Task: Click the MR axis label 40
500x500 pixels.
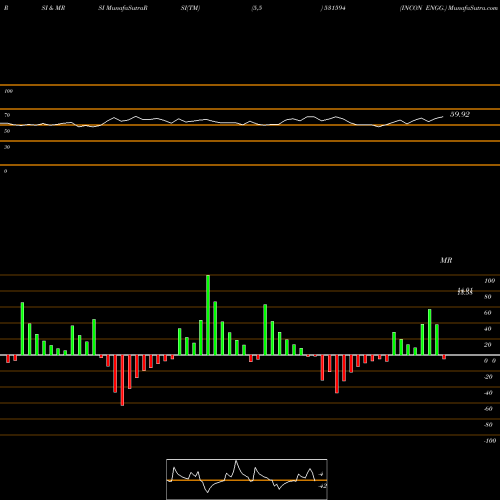Action: pyautogui.click(x=488, y=329)
